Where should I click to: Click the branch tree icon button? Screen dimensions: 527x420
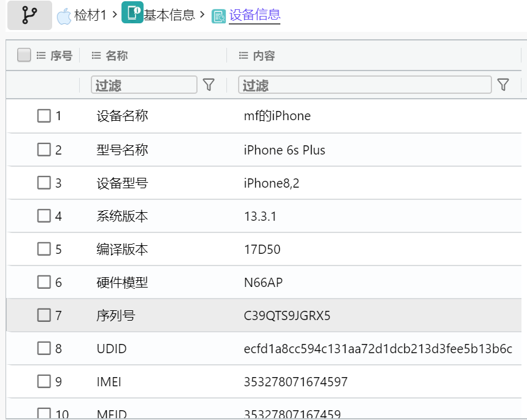click(29, 15)
